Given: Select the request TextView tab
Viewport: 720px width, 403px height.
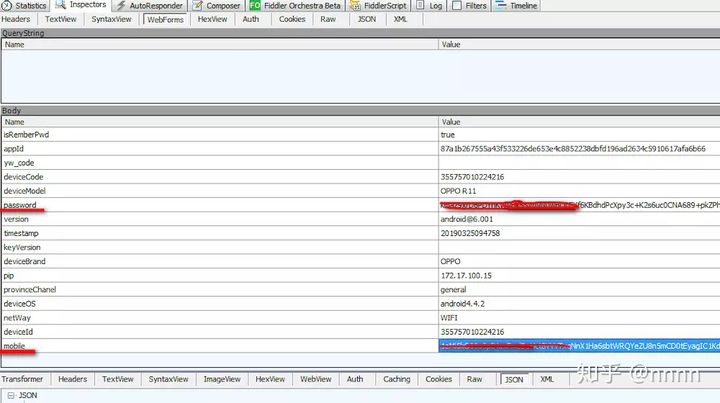Looking at the screenshot, I should [x=61, y=19].
